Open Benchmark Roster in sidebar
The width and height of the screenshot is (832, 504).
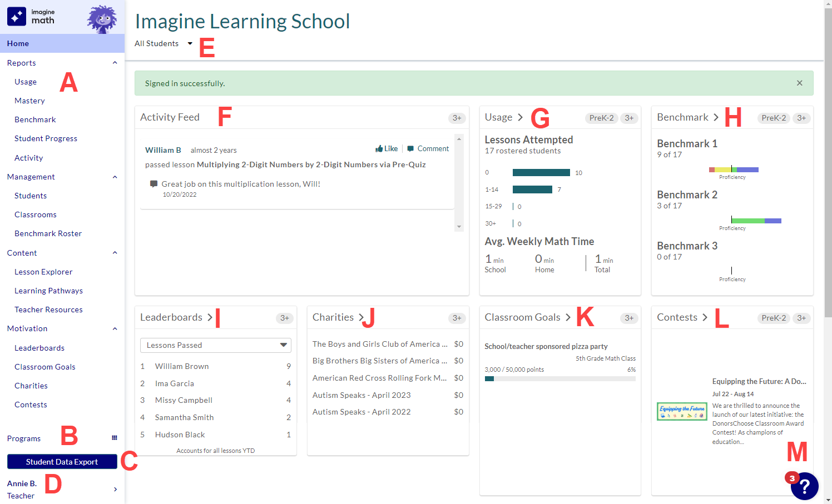(x=48, y=233)
